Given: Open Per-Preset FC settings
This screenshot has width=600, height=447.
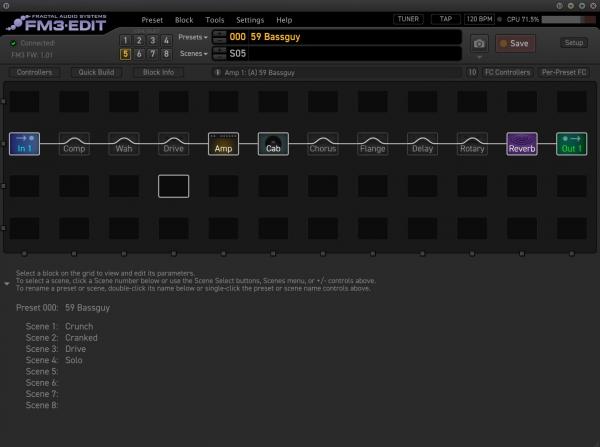Looking at the screenshot, I should click(564, 72).
